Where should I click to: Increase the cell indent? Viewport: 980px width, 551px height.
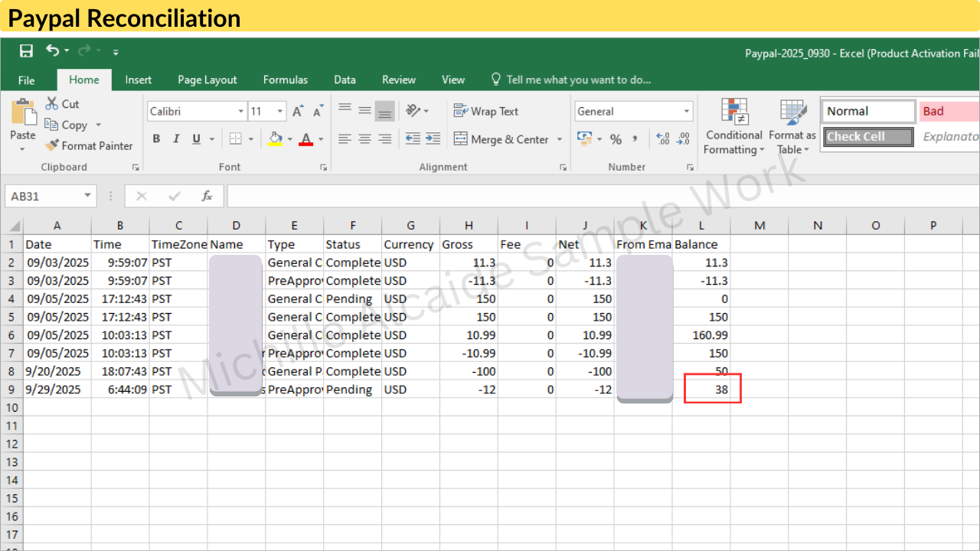(x=433, y=139)
